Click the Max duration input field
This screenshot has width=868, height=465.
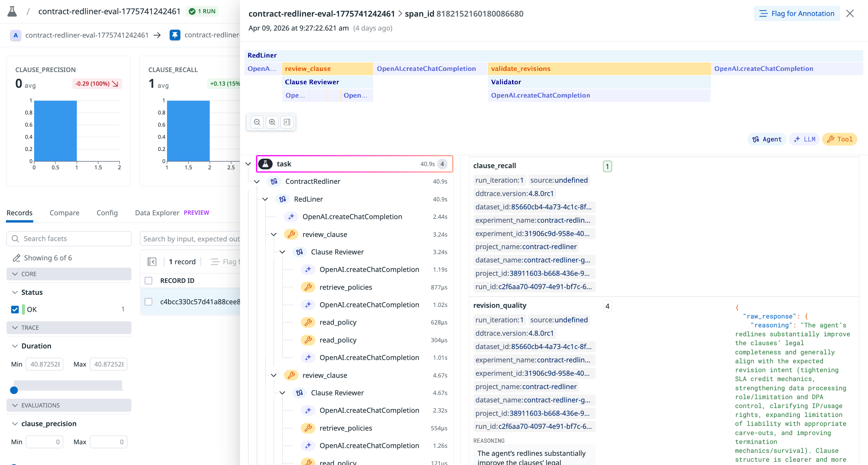pyautogui.click(x=109, y=364)
